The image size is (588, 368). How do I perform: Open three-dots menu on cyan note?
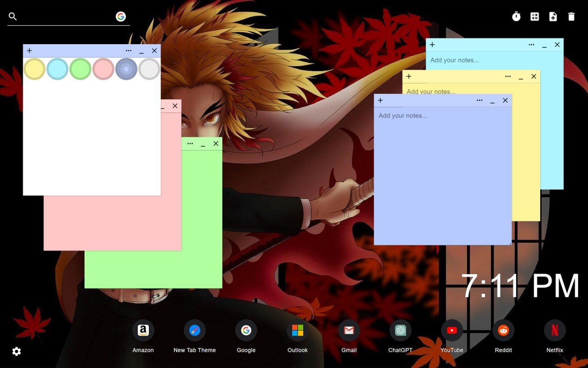click(531, 45)
